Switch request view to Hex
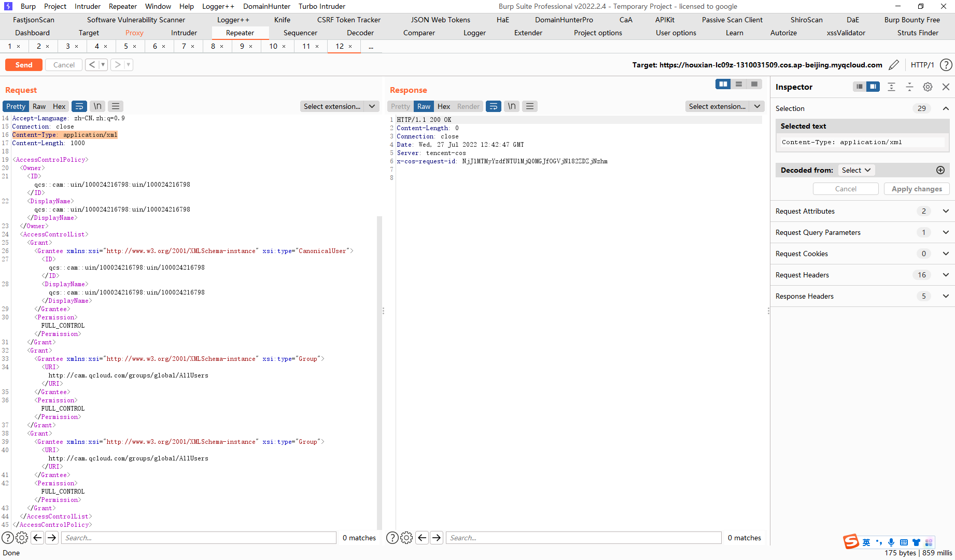 tap(59, 106)
